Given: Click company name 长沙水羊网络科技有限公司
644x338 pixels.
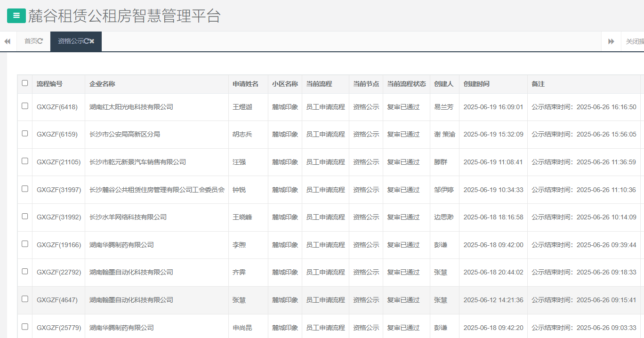Looking at the screenshot, I should point(128,217).
